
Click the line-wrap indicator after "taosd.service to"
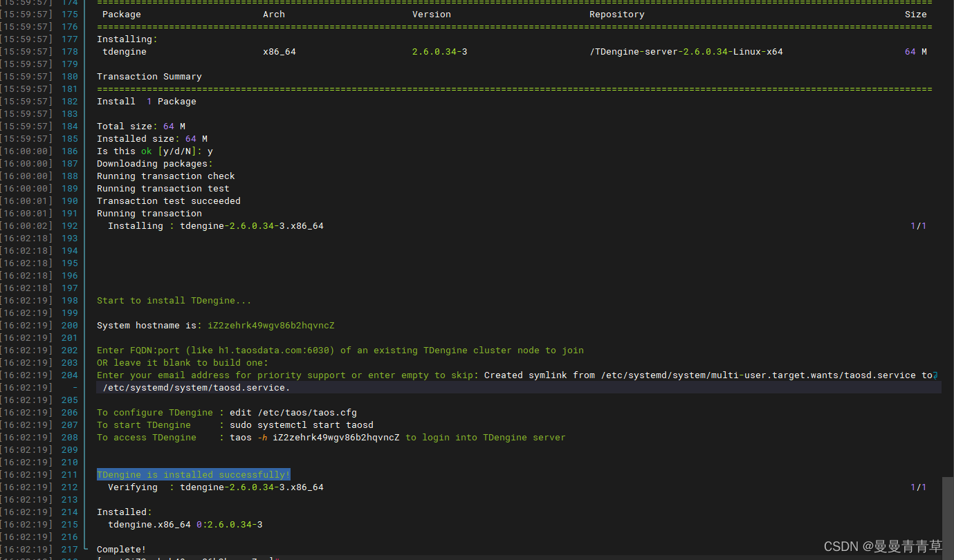pos(936,375)
